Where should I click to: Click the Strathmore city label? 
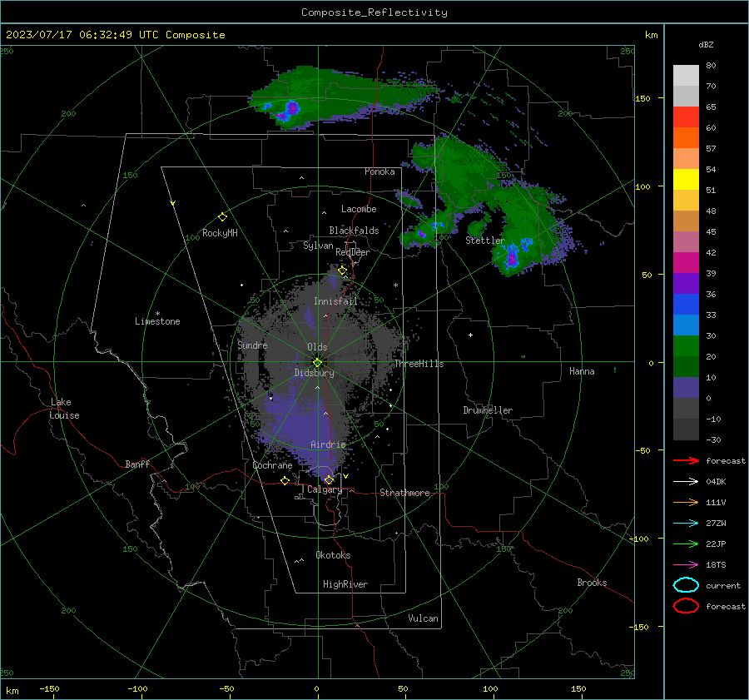coord(404,493)
